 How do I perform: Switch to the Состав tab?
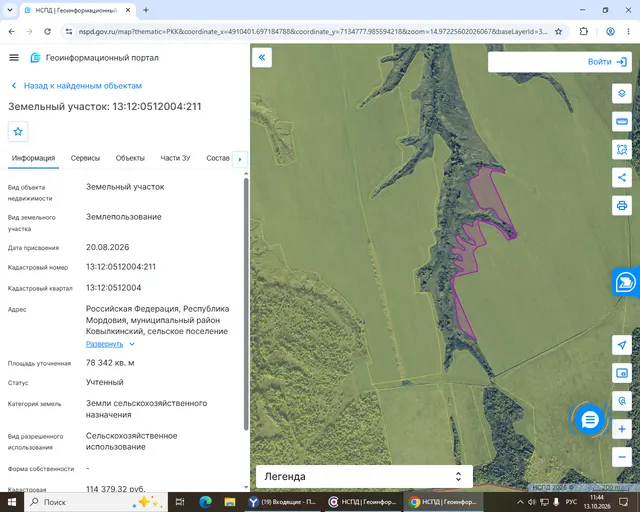click(218, 158)
